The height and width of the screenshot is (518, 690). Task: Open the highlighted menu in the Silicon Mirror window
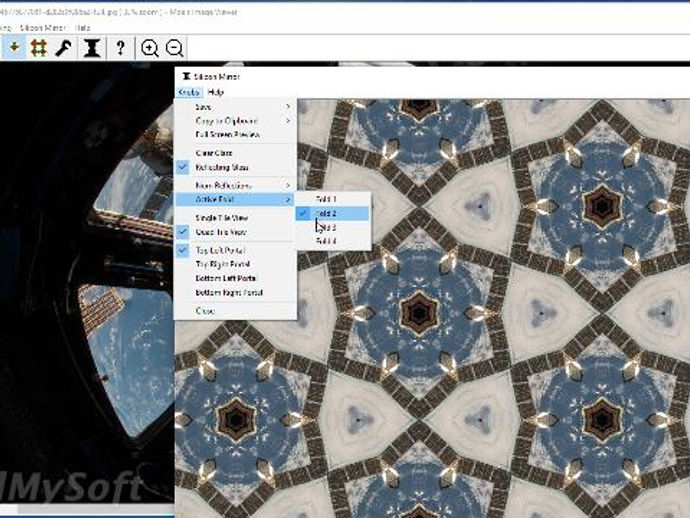coord(189,92)
